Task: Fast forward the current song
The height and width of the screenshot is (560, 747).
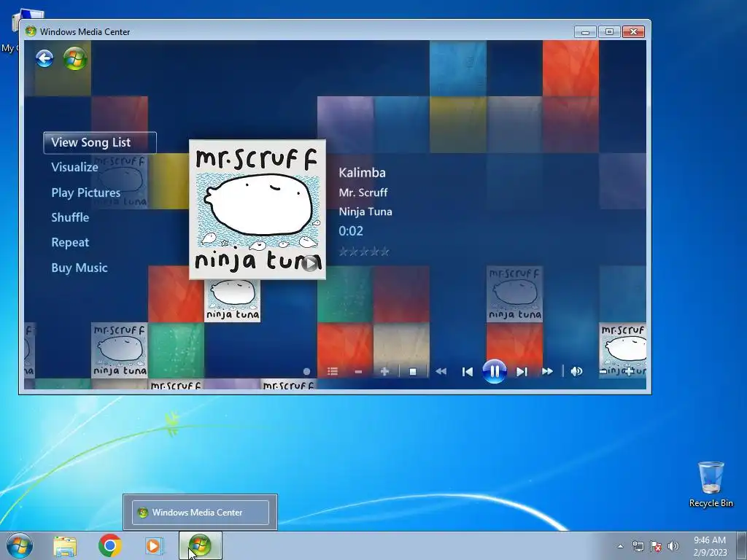Action: pos(547,371)
